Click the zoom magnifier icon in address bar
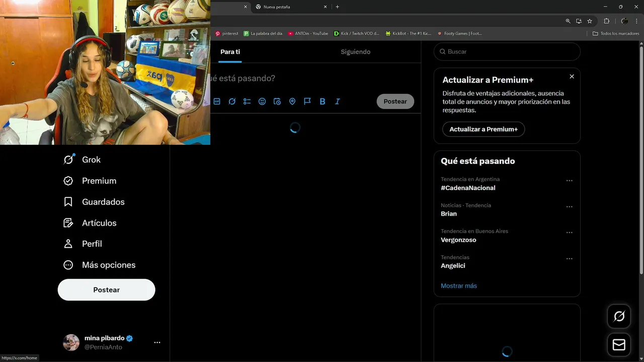 (x=568, y=21)
